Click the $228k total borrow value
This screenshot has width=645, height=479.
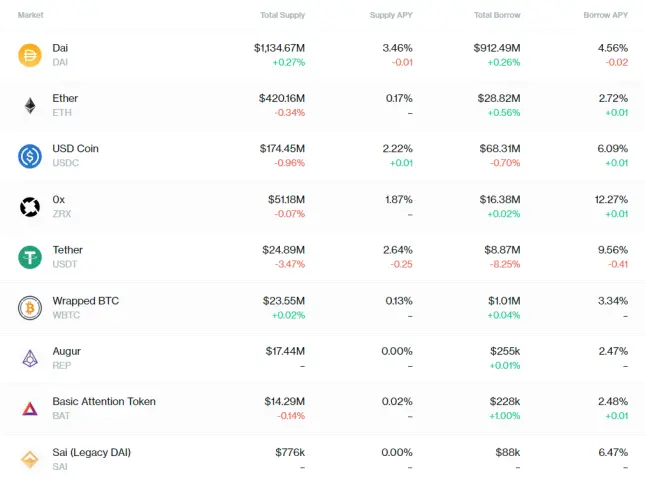click(x=505, y=401)
